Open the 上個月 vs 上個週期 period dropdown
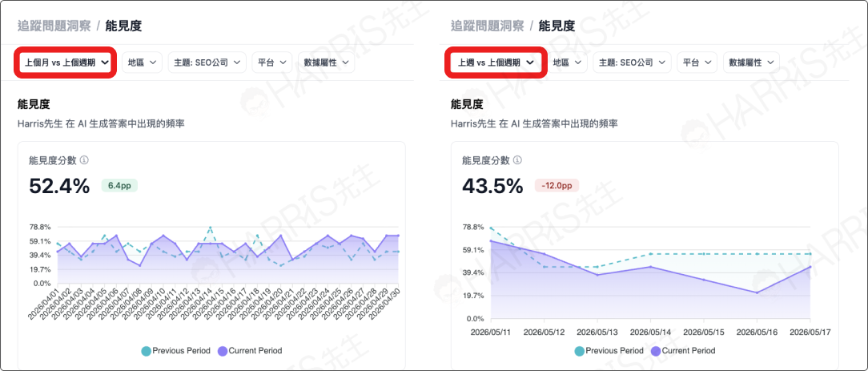The height and width of the screenshot is (371, 868). (66, 63)
